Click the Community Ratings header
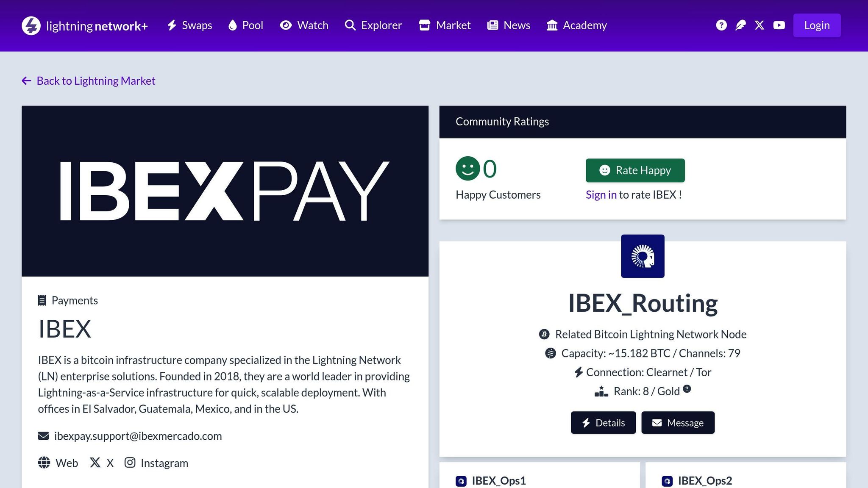The height and width of the screenshot is (488, 868). (643, 122)
